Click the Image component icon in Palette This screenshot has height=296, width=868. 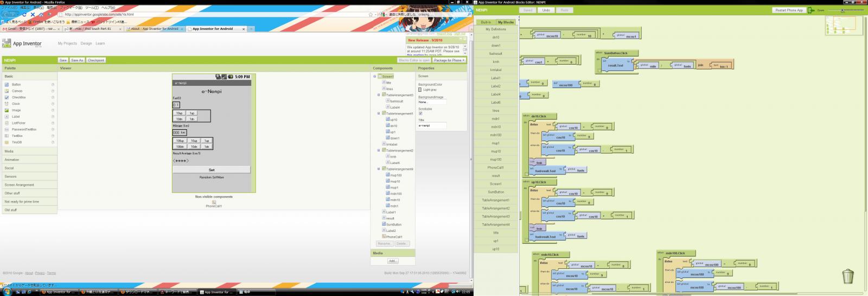pyautogui.click(x=7, y=110)
